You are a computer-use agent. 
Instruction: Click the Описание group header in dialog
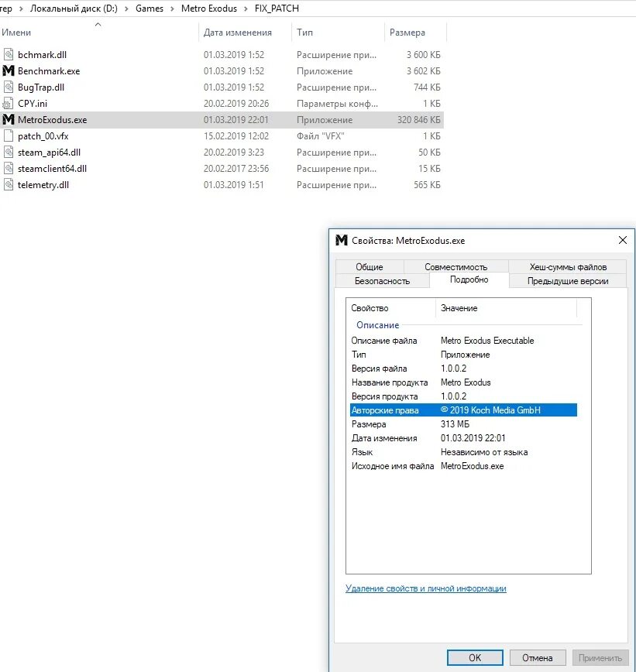click(x=377, y=325)
